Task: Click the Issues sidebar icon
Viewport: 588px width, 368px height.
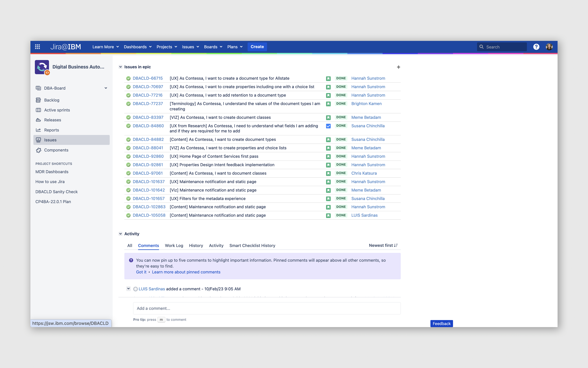Action: tap(38, 140)
